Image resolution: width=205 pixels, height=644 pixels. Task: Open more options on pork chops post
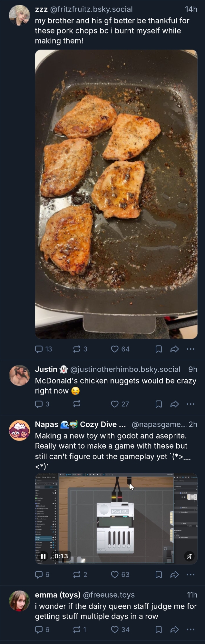[190, 349]
